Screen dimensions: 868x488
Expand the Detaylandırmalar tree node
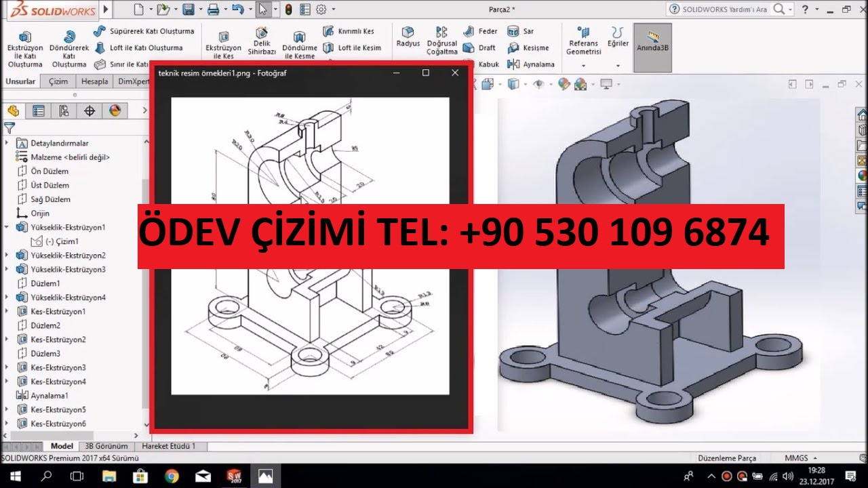click(x=7, y=143)
